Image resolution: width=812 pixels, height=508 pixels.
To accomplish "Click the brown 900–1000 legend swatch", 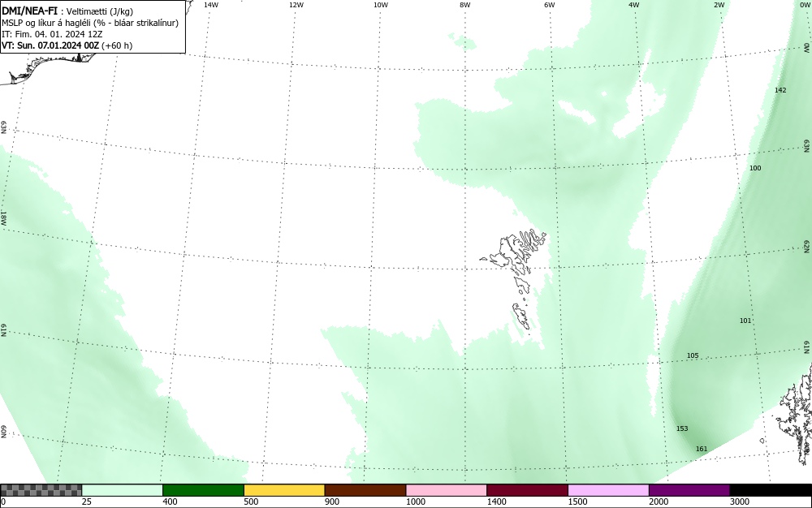I will (x=365, y=490).
